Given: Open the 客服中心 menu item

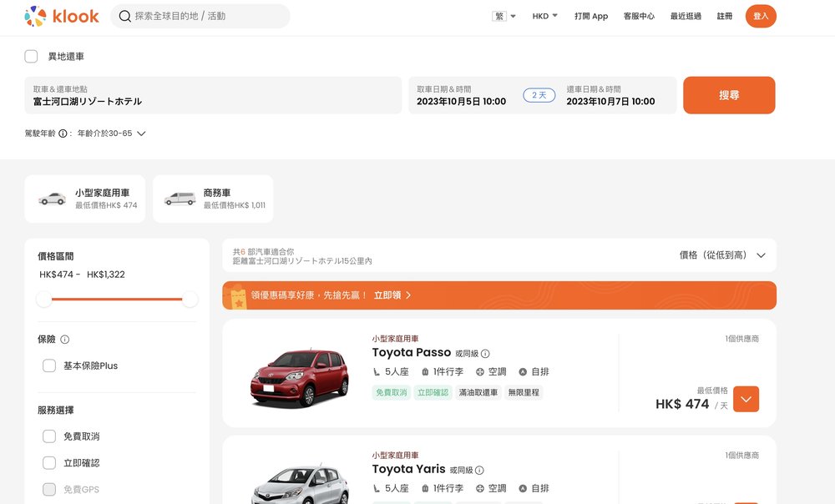Looking at the screenshot, I should [x=639, y=16].
